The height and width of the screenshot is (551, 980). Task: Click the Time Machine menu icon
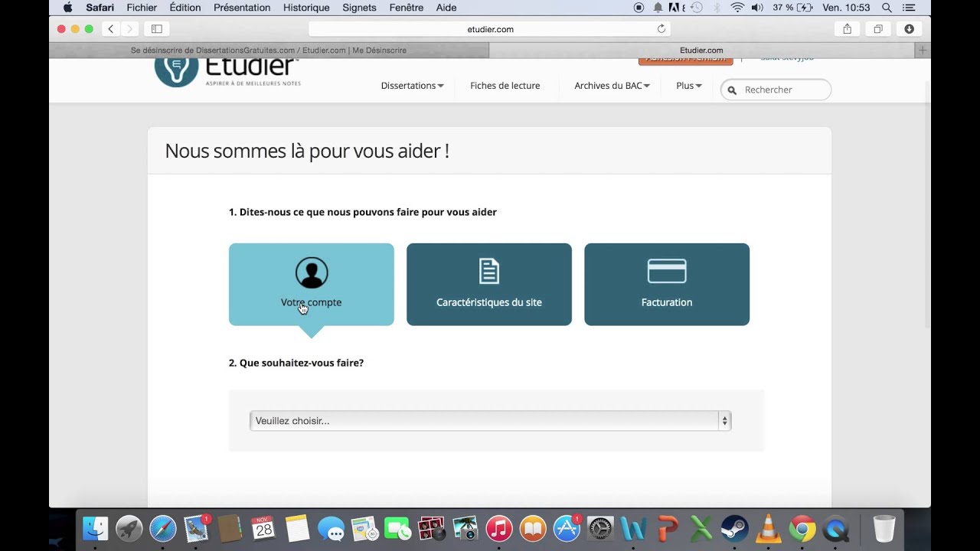coord(697,8)
